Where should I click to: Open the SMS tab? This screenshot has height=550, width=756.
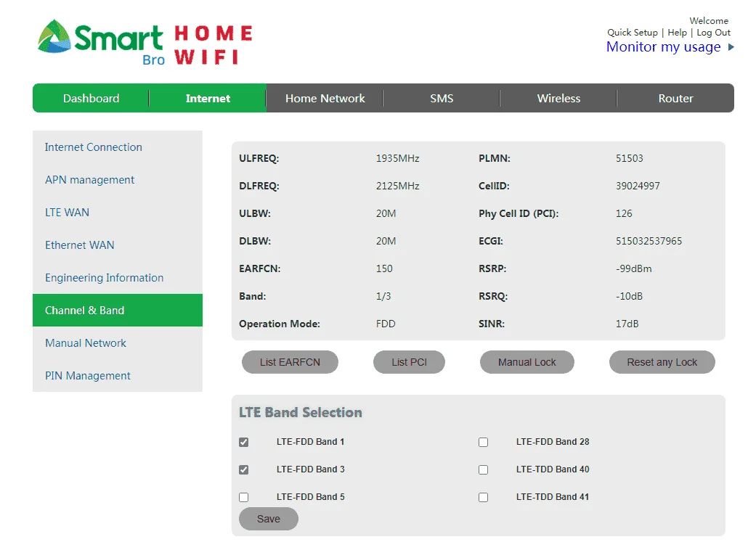442,98
